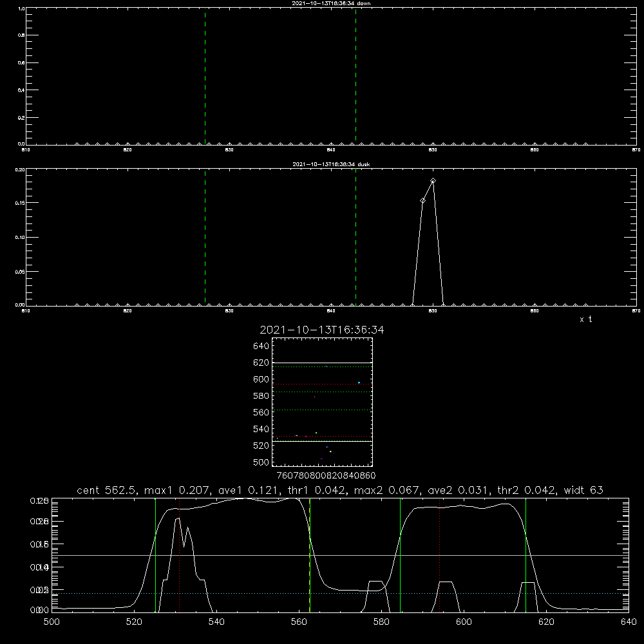Click the 620 label on scatter plot y-axis
Image resolution: width=644 pixels, height=644 pixels.
tap(261, 363)
